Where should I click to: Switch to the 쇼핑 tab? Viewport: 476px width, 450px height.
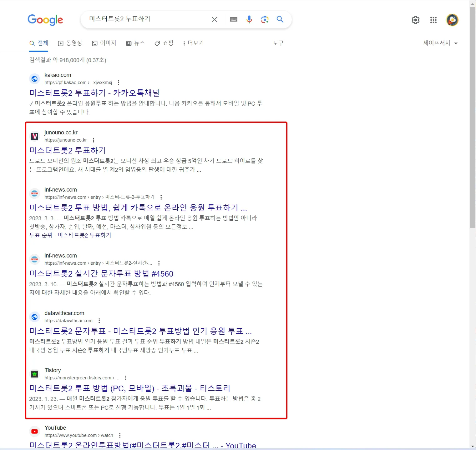(164, 43)
